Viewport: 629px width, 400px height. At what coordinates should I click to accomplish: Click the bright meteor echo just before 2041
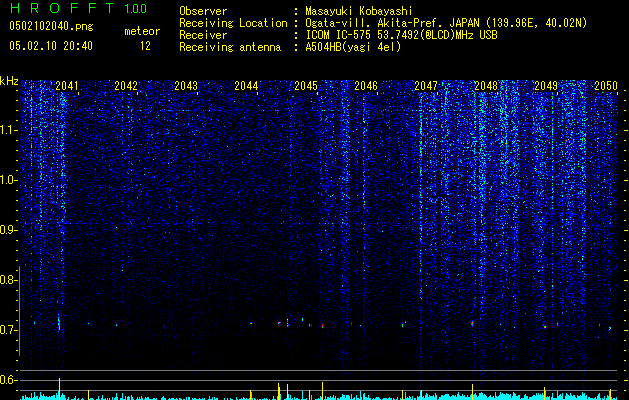click(x=59, y=323)
